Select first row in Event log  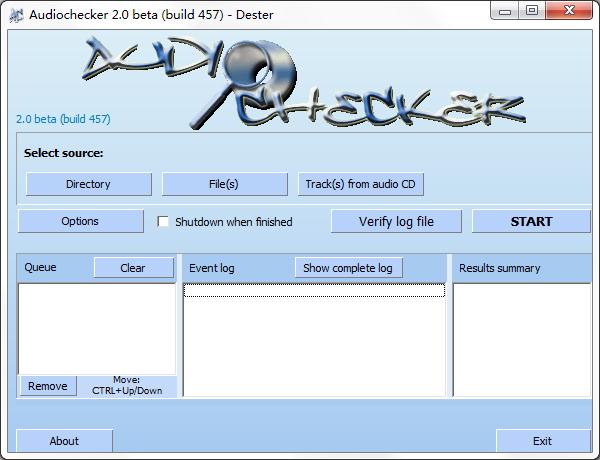click(314, 291)
